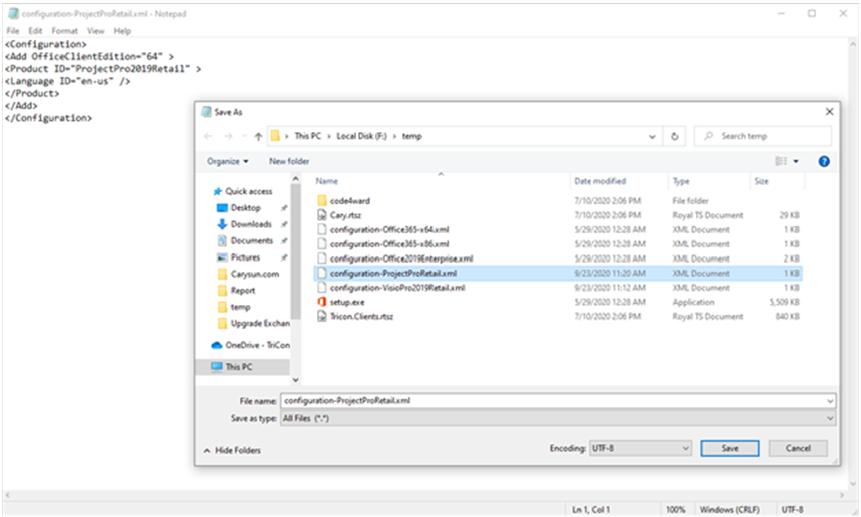The width and height of the screenshot is (861, 517).
Task: Select configuration-Office365-x64.xml file
Action: click(x=389, y=229)
